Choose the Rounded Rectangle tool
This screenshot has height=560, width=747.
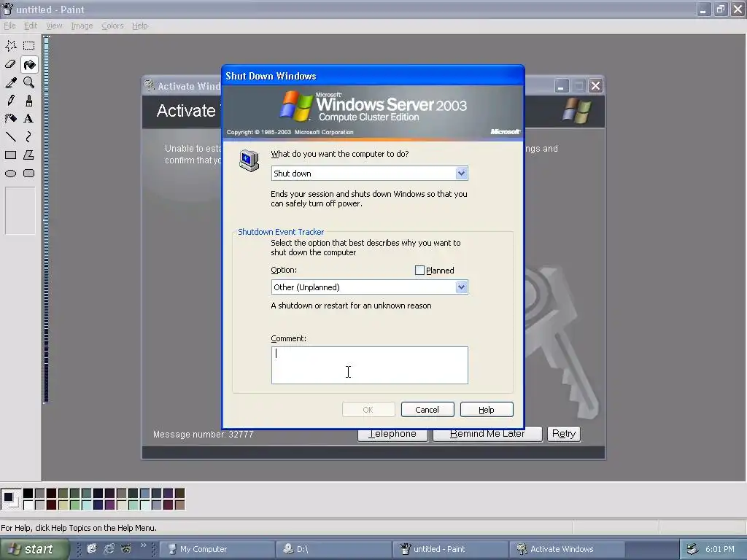coord(29,174)
